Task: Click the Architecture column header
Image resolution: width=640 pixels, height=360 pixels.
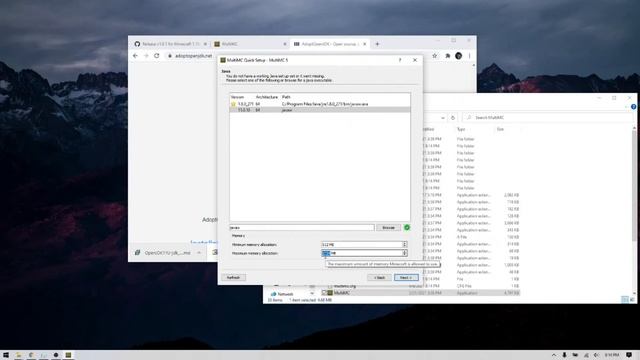Action: coord(267,97)
